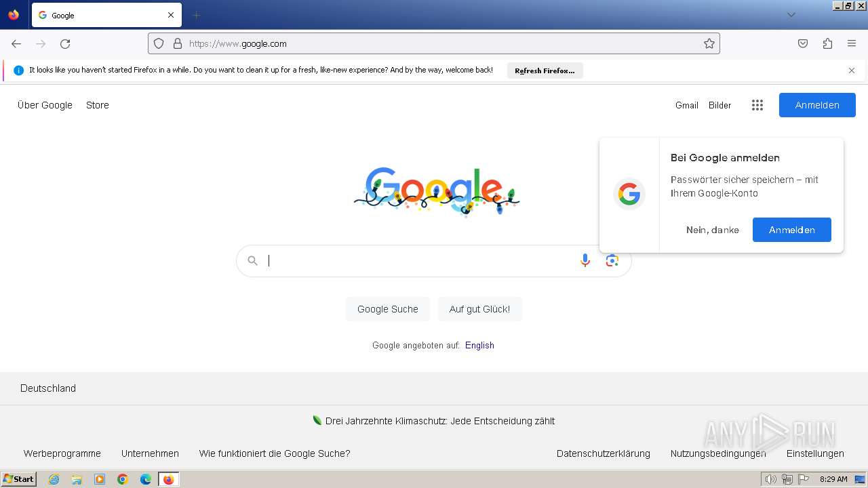This screenshot has height=488, width=868.
Task: Expand the list all tabs chevron
Action: tap(791, 15)
